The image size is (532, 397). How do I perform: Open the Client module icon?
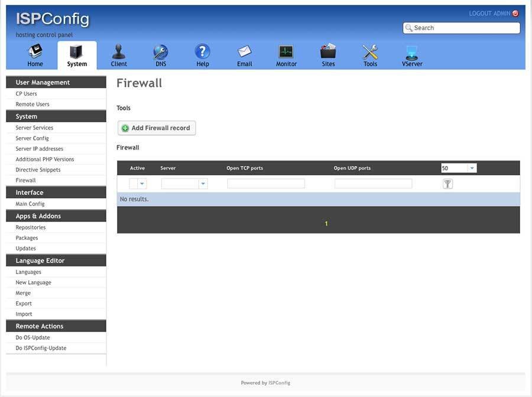tap(119, 51)
